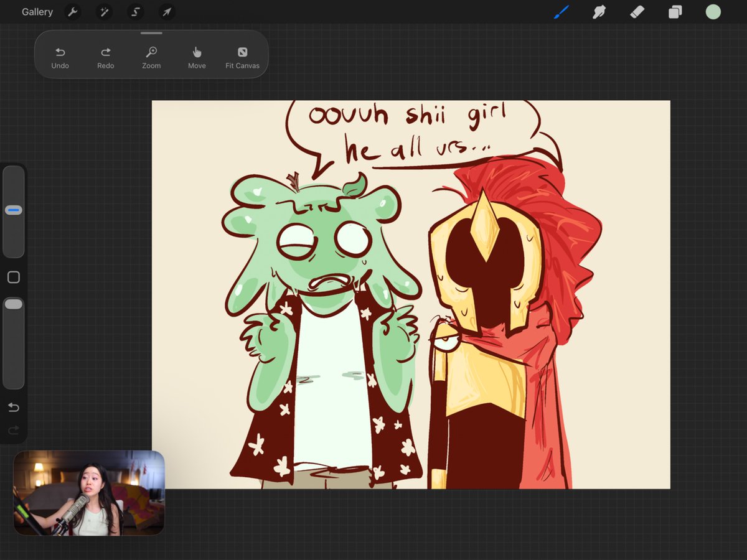Select the Brush tool
The height and width of the screenshot is (560, 747).
[561, 12]
